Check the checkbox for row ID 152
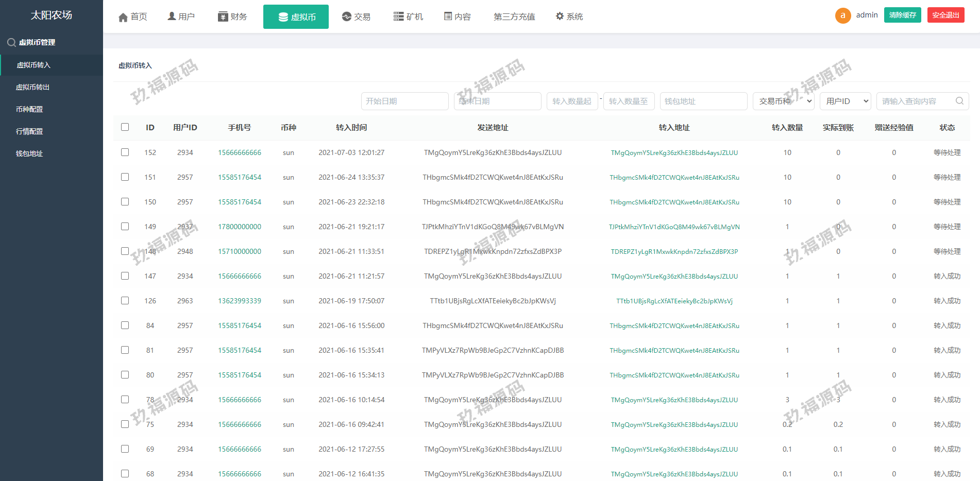The height and width of the screenshot is (481, 980). tap(125, 152)
